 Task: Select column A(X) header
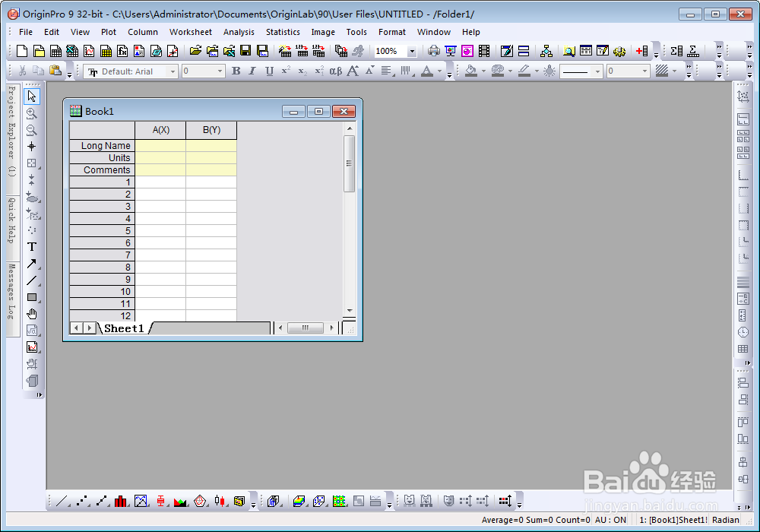(x=160, y=130)
